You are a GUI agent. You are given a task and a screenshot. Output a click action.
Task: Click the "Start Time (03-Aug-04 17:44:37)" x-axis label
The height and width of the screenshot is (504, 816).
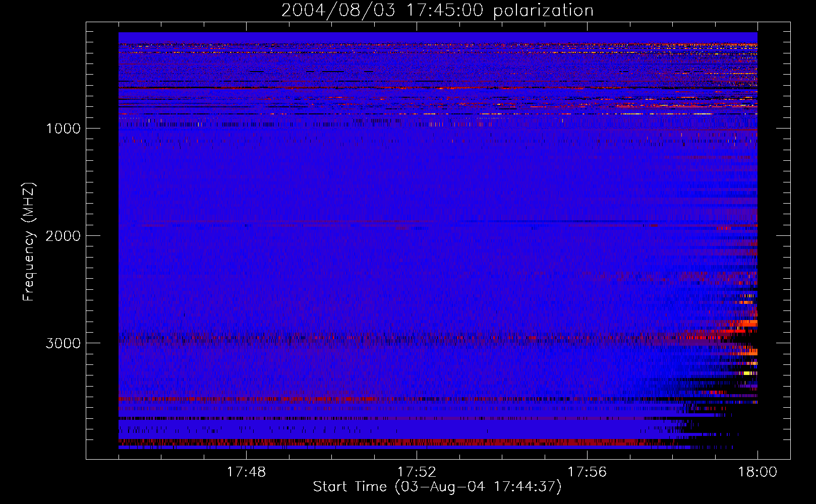[x=437, y=487]
